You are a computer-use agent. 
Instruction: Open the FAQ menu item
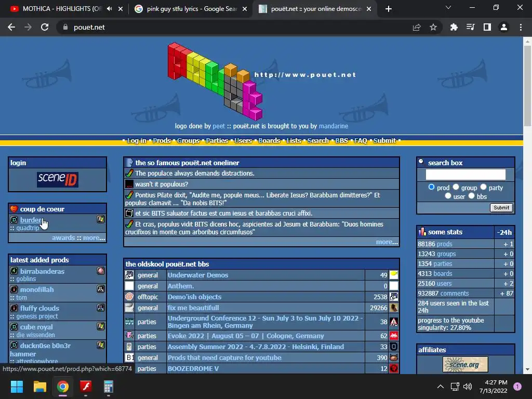coord(361,140)
